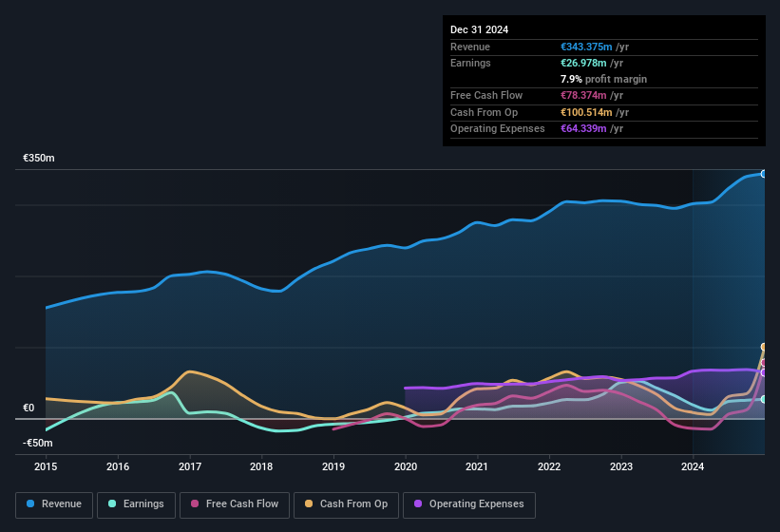This screenshot has height=532, width=780.
Task: Click the Earnings teal endpoint marker
Action: (x=764, y=399)
